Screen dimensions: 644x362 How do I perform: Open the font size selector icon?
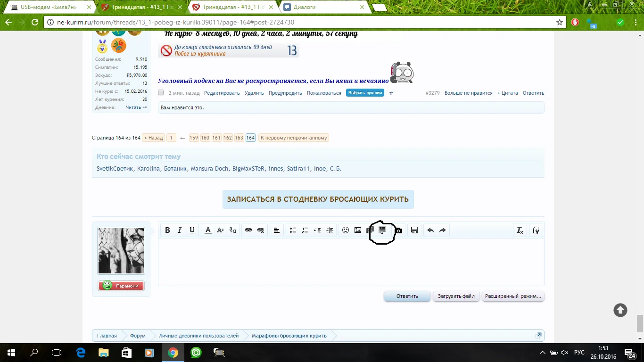pos(220,230)
